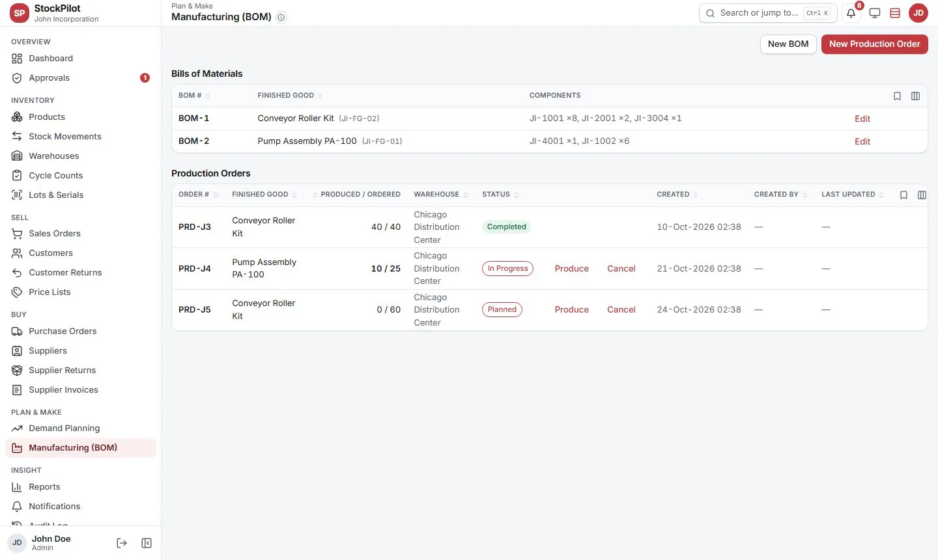Click the StockPilot SP logo
938x560 pixels.
[x=20, y=13]
